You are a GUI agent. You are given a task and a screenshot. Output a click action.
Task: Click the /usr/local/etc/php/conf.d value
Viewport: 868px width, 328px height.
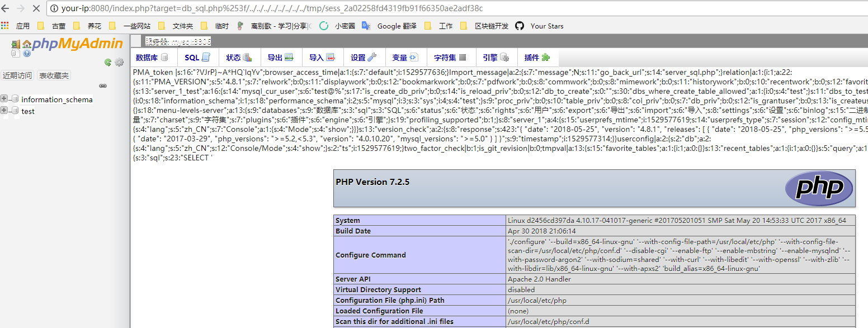pos(548,321)
